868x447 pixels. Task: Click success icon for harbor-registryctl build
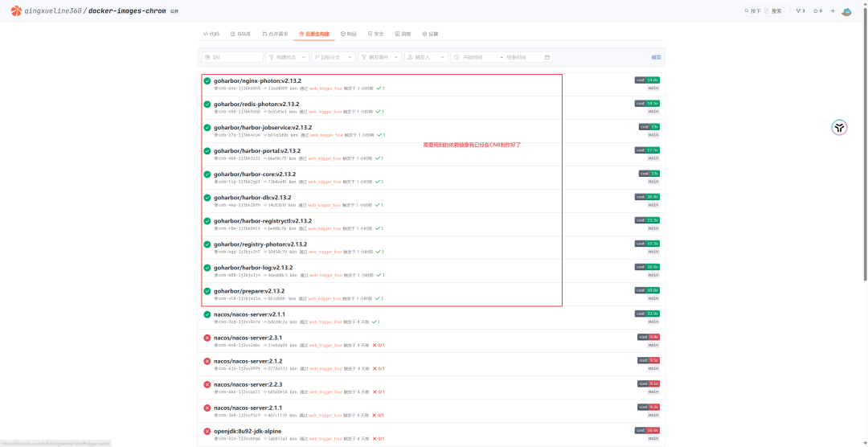point(207,221)
